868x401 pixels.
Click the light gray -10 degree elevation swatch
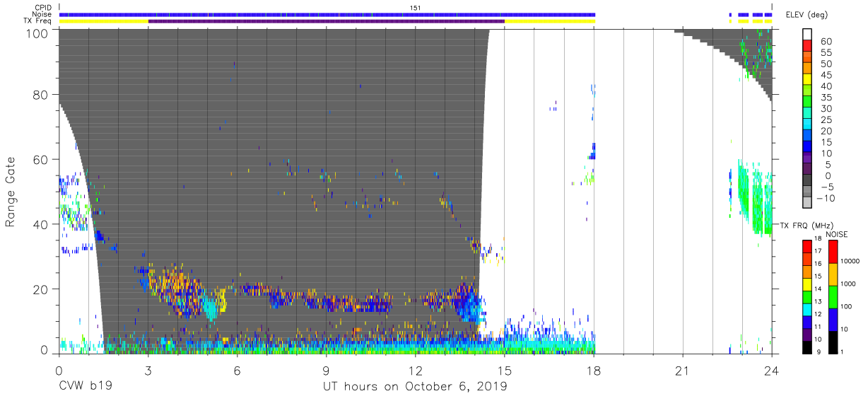tap(808, 204)
